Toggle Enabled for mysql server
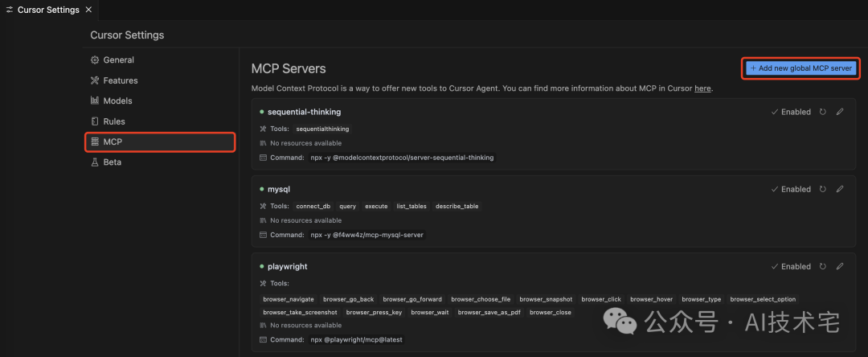This screenshot has width=868, height=357. tap(791, 189)
